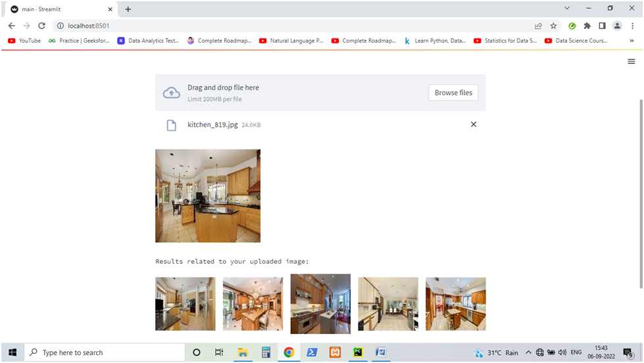Open the Windows Start menu
This screenshot has width=644, height=363.
[12, 352]
